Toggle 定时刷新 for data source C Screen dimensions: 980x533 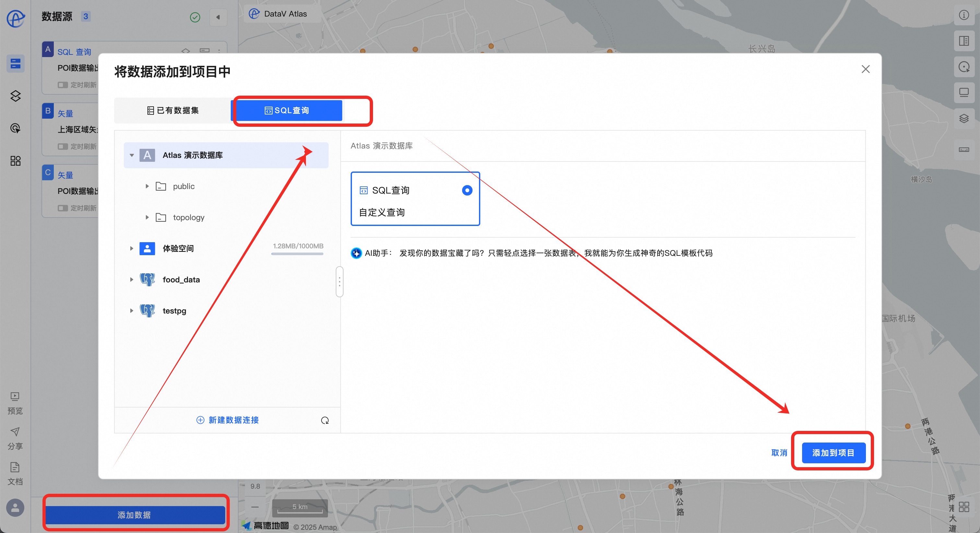pos(63,208)
